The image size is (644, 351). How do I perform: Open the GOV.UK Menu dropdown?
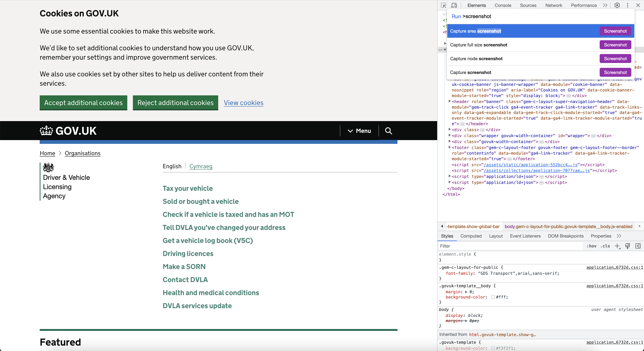[359, 131]
